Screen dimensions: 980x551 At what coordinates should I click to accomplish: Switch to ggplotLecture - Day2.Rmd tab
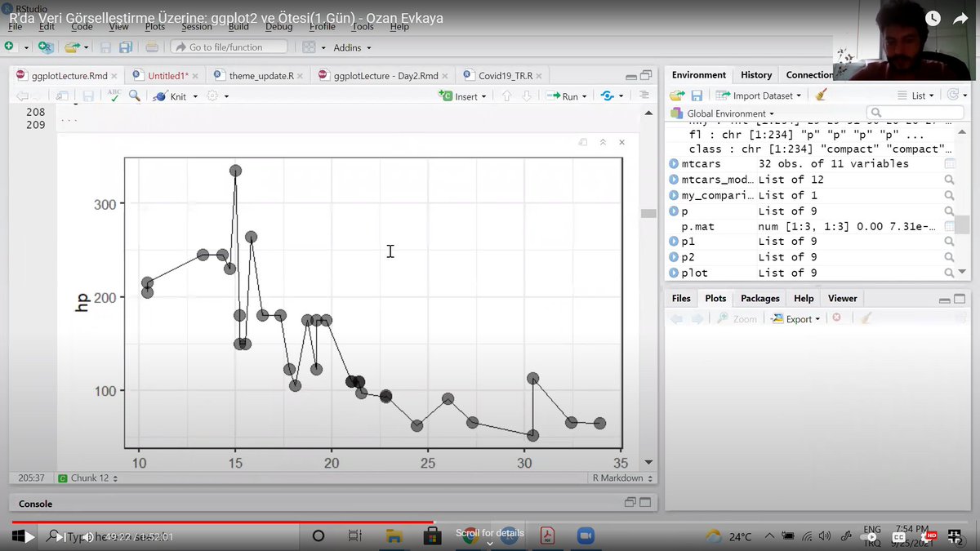click(384, 75)
